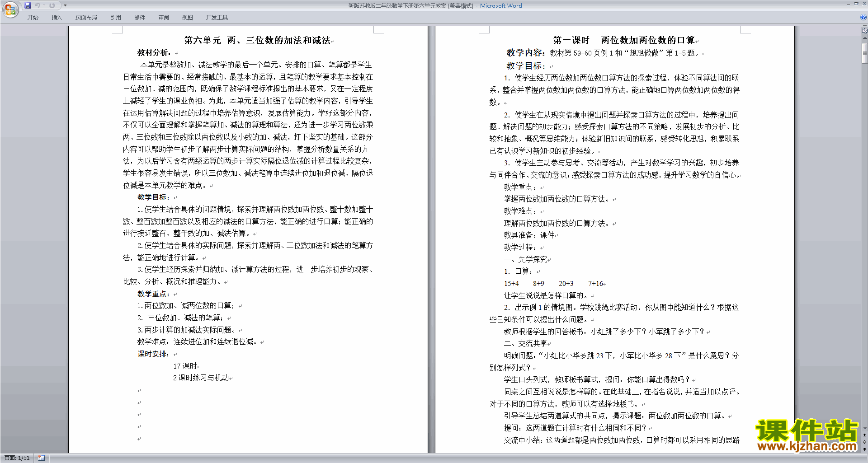868x463 pixels.
Task: Click the text 17 课时
Action: pyautogui.click(x=185, y=366)
